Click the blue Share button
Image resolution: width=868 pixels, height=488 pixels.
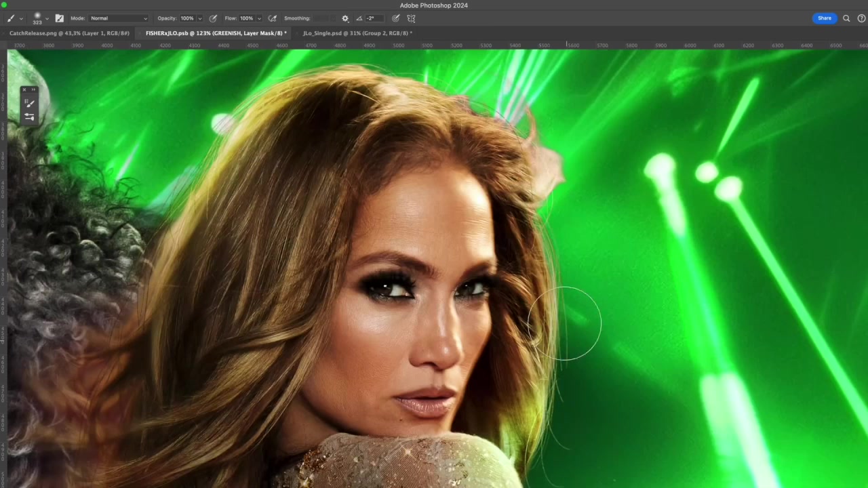pos(824,18)
